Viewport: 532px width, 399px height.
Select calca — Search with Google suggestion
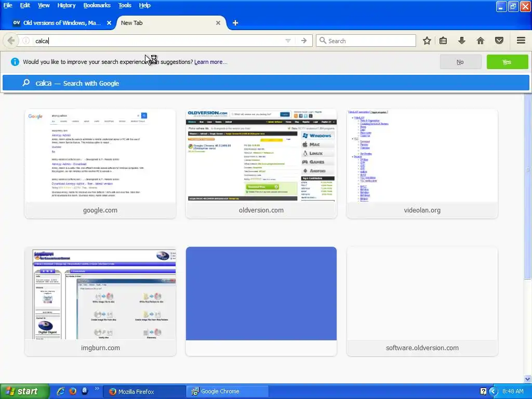[265, 83]
